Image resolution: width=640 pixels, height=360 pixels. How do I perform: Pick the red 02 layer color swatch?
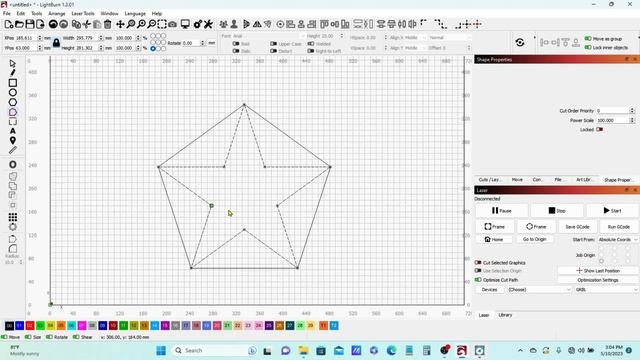(30, 326)
